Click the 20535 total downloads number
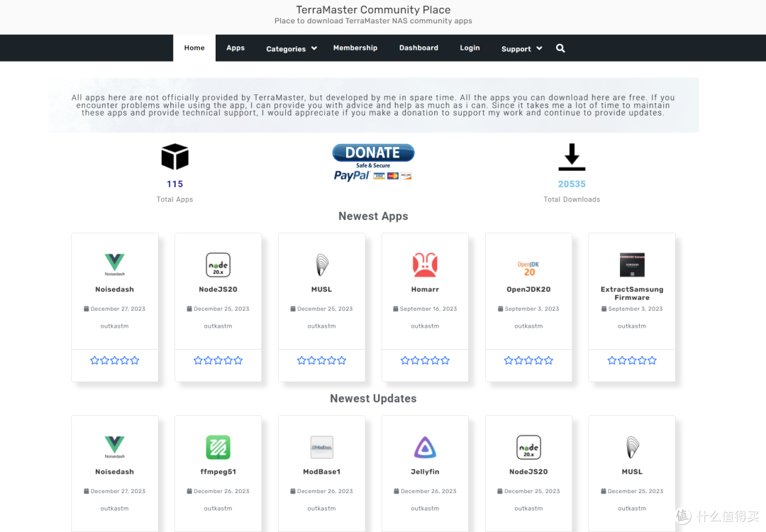 (x=572, y=184)
